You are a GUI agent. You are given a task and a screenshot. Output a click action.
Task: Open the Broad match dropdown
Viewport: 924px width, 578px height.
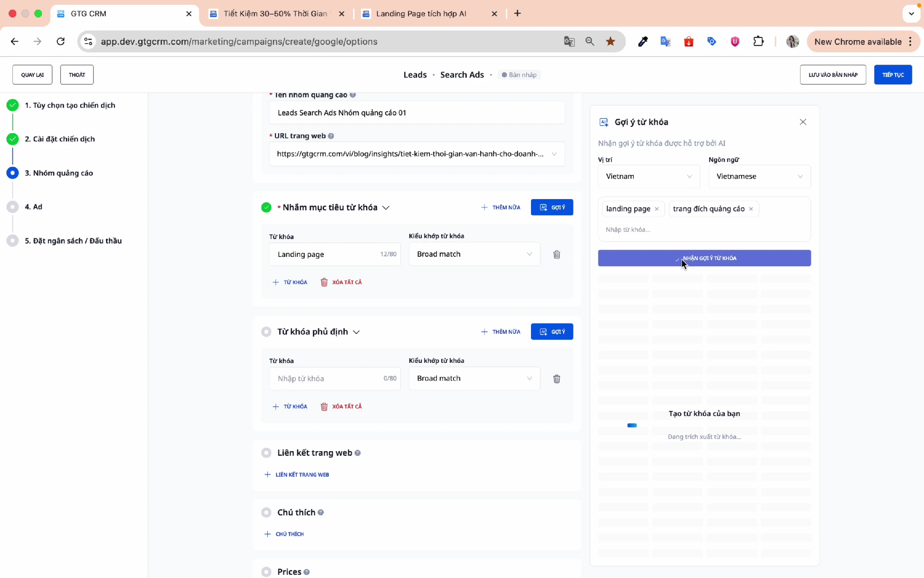[474, 254]
